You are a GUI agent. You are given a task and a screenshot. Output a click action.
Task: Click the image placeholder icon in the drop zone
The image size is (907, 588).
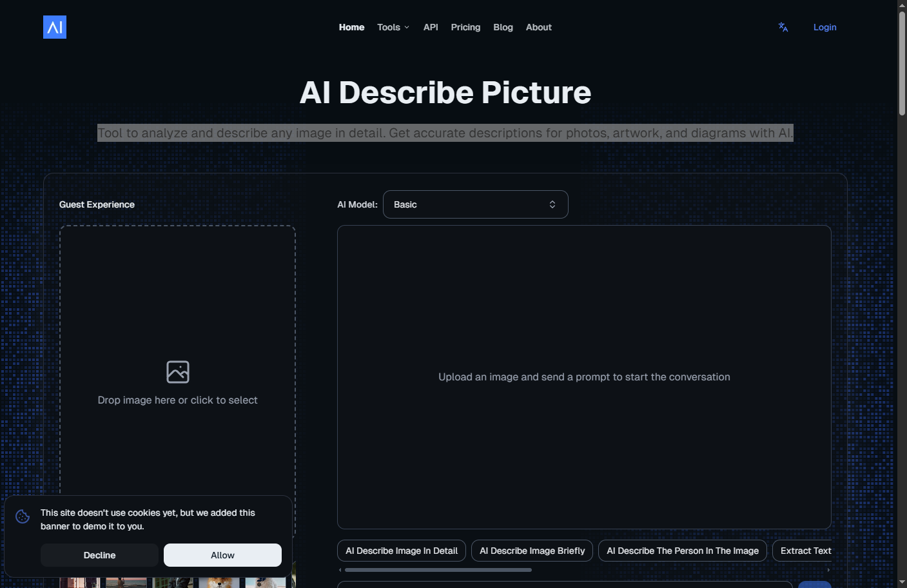coord(177,372)
